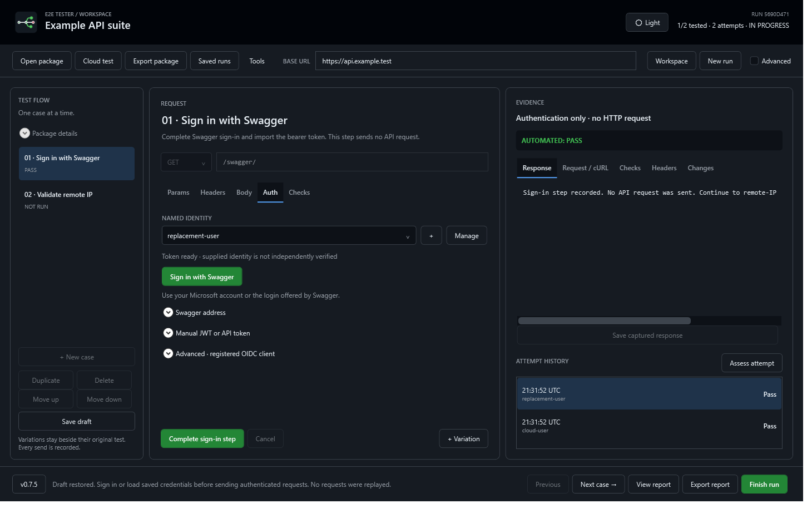View report
This screenshot has height=523, width=812.
(653, 485)
